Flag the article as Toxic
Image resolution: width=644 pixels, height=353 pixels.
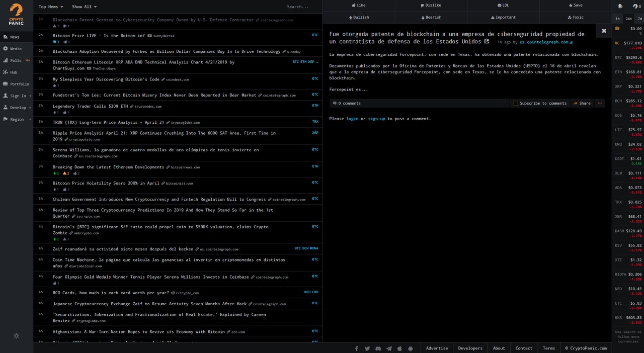point(576,17)
